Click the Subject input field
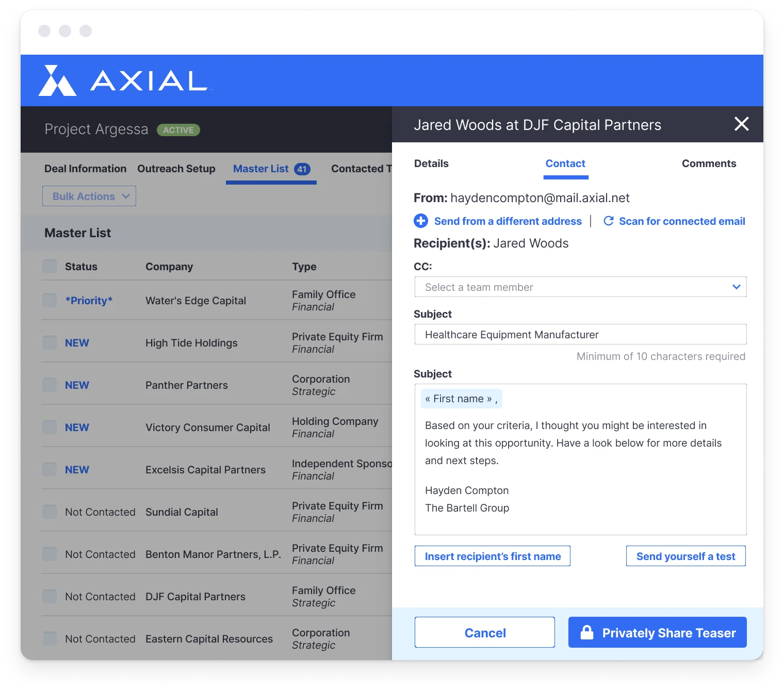The height and width of the screenshot is (691, 784). (580, 335)
